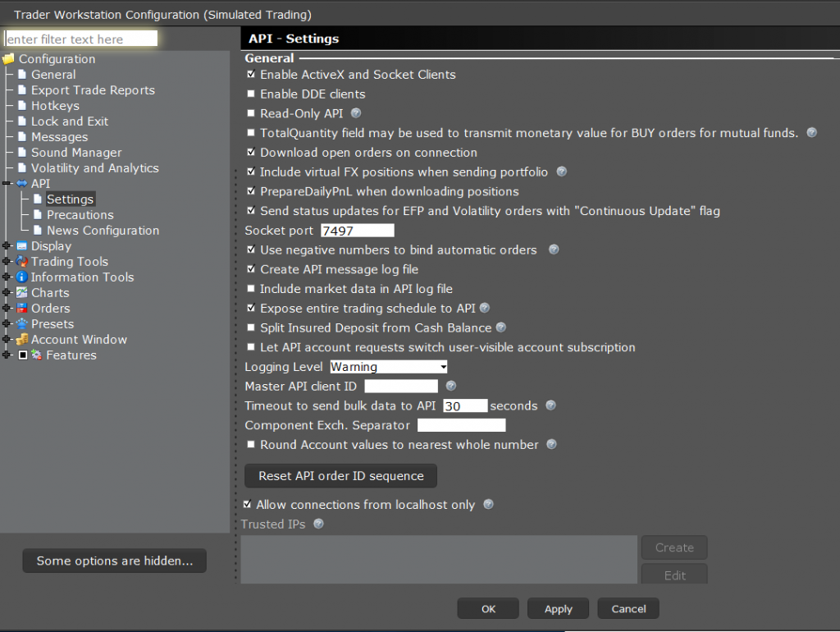This screenshot has width=840, height=632.
Task: Click the help icon beside Read-Only API
Action: tap(356, 113)
